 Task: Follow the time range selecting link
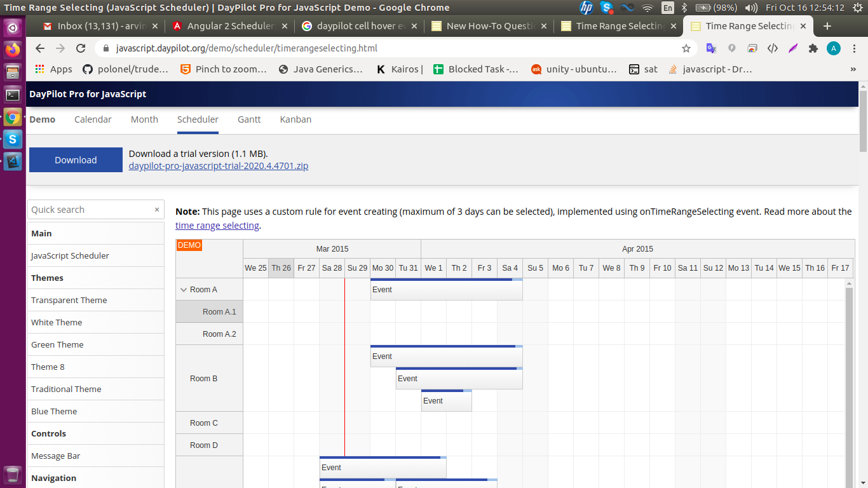217,226
